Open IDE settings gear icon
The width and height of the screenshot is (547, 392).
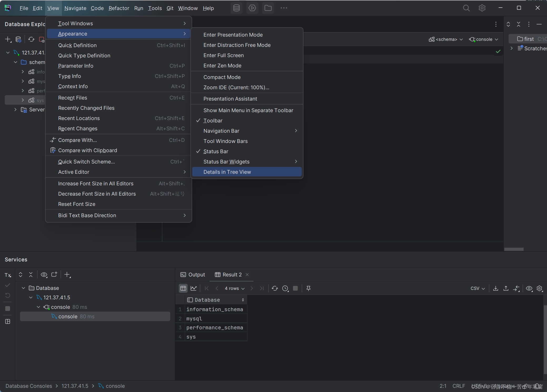click(482, 8)
